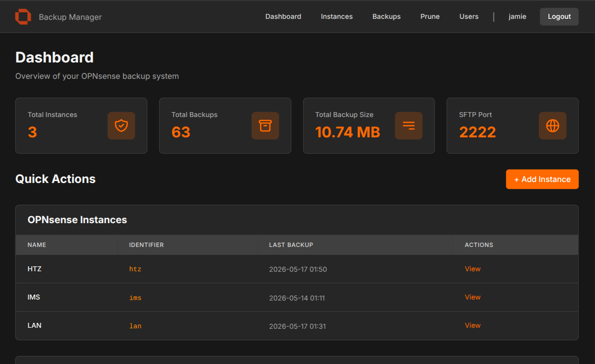Click the Quick Actions heading
This screenshot has height=364, width=595.
[56, 179]
